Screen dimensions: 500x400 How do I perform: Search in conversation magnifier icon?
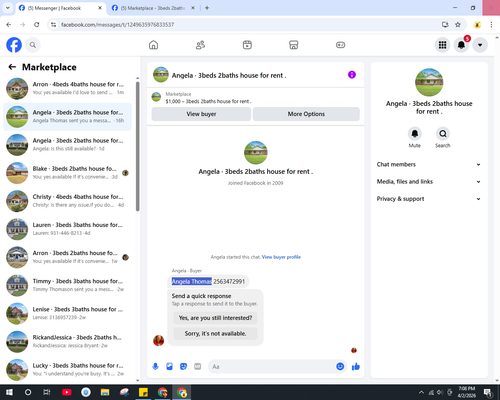[443, 134]
